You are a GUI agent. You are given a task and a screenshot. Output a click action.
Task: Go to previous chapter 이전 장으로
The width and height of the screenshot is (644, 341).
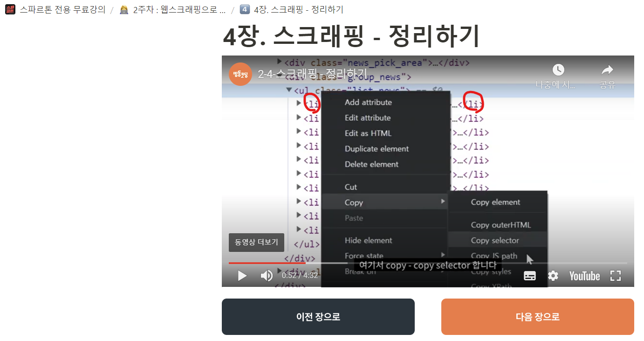(318, 317)
